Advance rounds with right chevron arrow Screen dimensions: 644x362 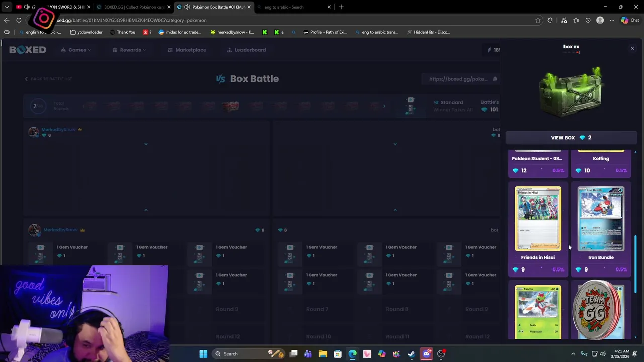coord(384,106)
